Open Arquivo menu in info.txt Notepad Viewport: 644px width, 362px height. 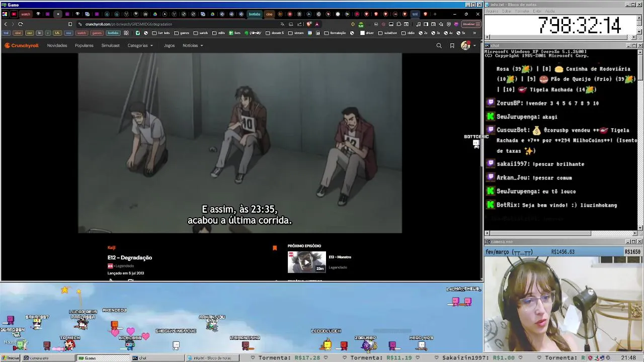click(x=492, y=11)
